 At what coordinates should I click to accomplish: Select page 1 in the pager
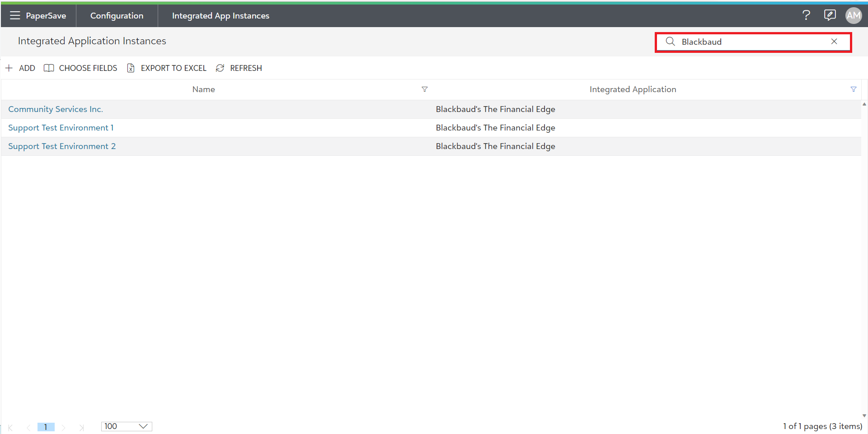click(46, 427)
